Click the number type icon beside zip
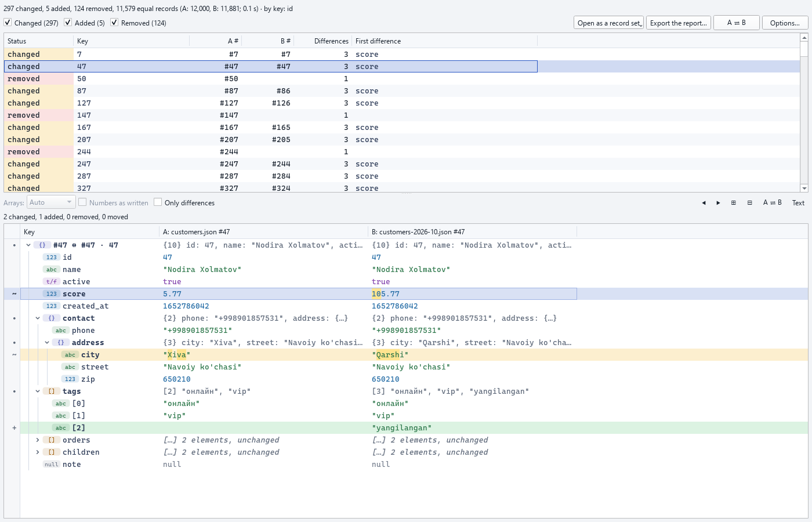Viewport: 812px width, 522px height. (70, 379)
